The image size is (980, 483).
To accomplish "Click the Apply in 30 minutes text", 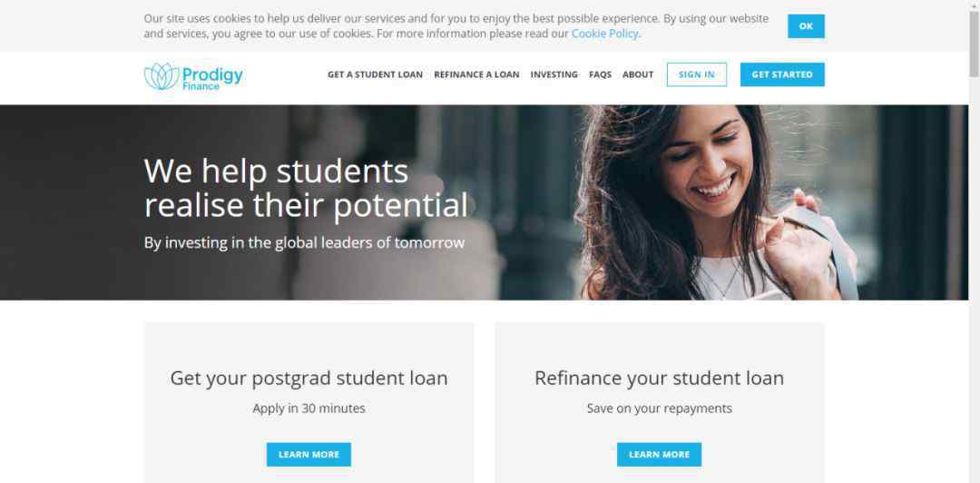I will click(x=309, y=409).
